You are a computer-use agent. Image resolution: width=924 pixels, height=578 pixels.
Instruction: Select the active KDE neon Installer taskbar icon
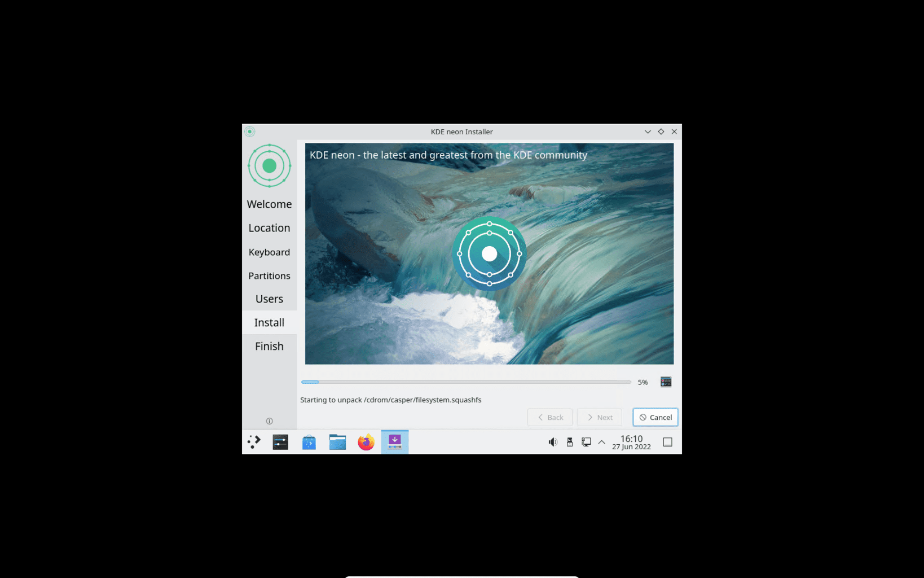[394, 442]
